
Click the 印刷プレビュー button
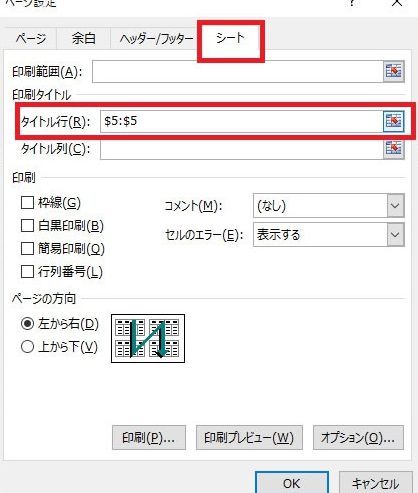click(249, 437)
